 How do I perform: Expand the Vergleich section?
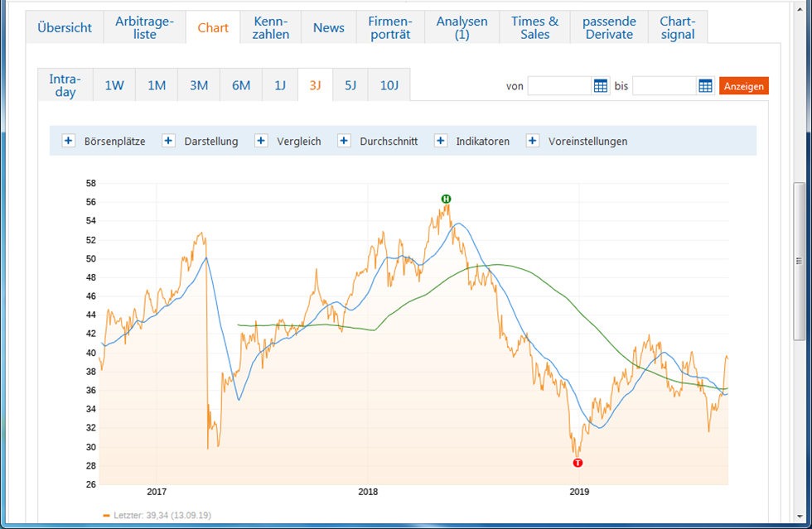[x=261, y=142]
